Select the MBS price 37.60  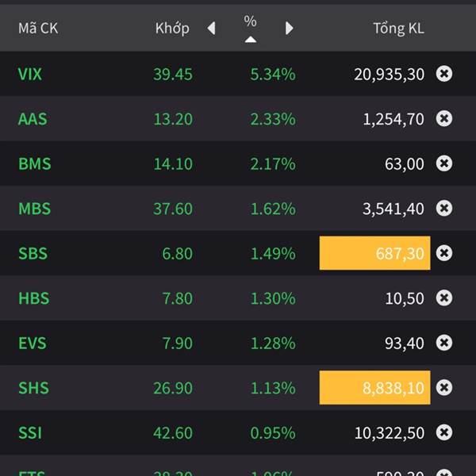172,209
